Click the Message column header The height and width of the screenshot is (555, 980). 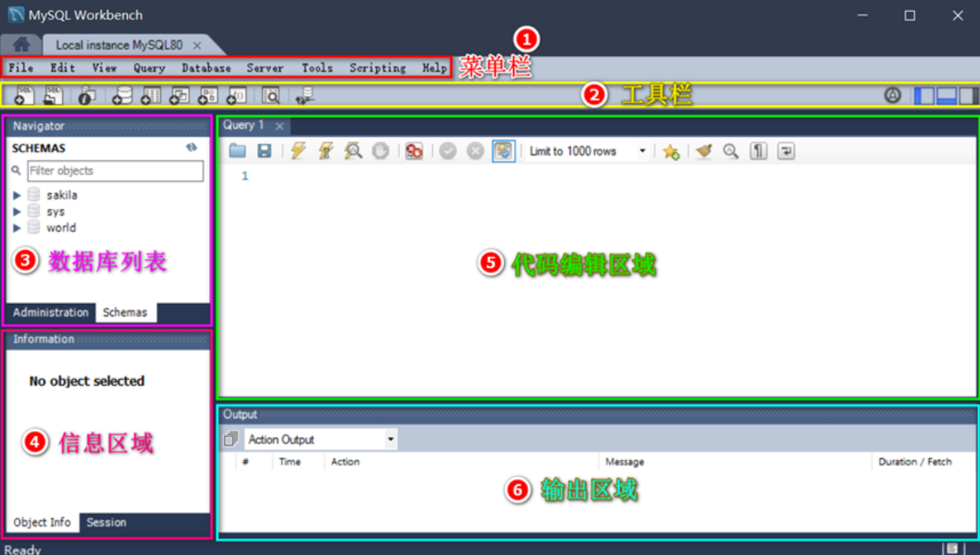625,462
